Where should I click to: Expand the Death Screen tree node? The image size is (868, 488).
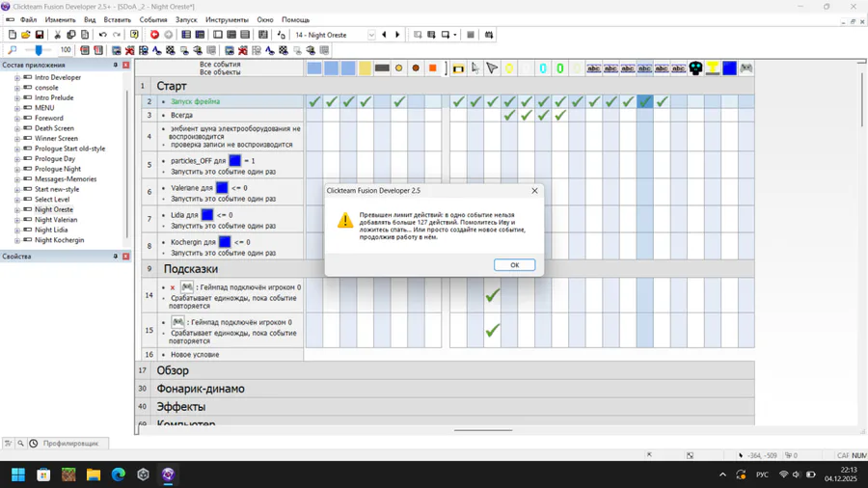pyautogui.click(x=17, y=129)
